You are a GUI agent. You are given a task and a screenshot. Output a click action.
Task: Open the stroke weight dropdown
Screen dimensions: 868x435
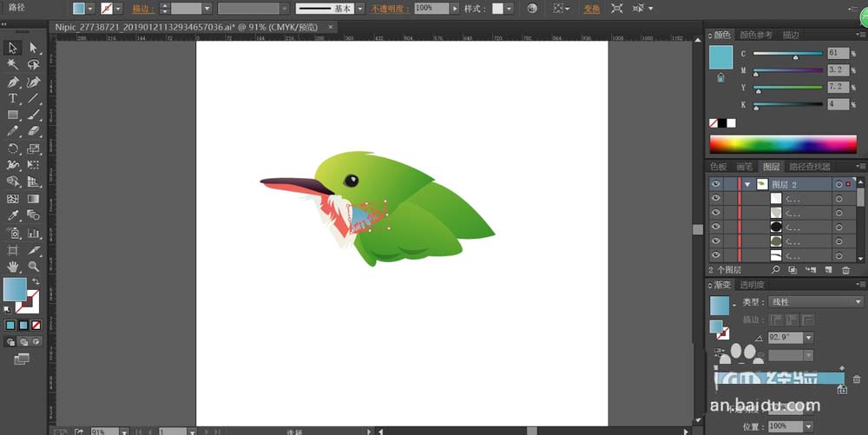(207, 9)
